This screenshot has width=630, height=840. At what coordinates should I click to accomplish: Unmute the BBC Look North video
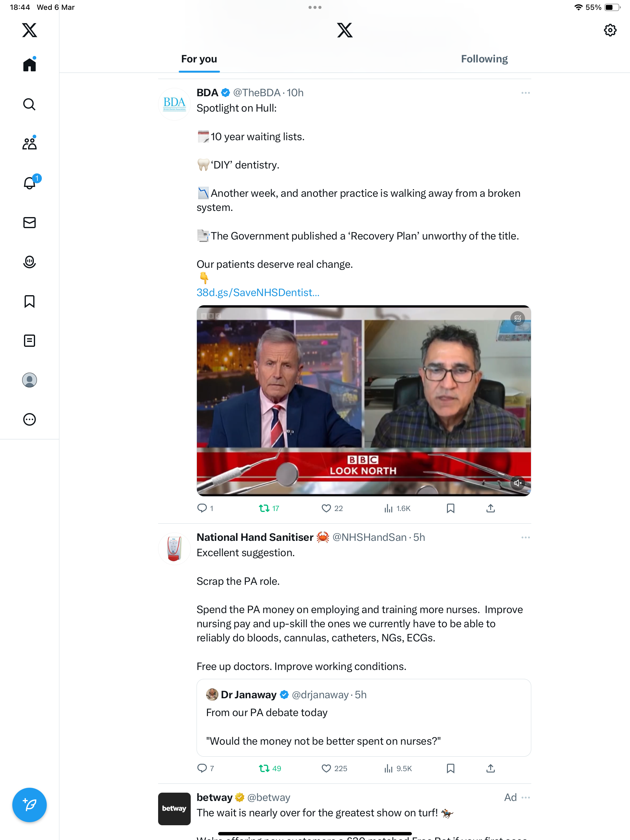(x=517, y=483)
